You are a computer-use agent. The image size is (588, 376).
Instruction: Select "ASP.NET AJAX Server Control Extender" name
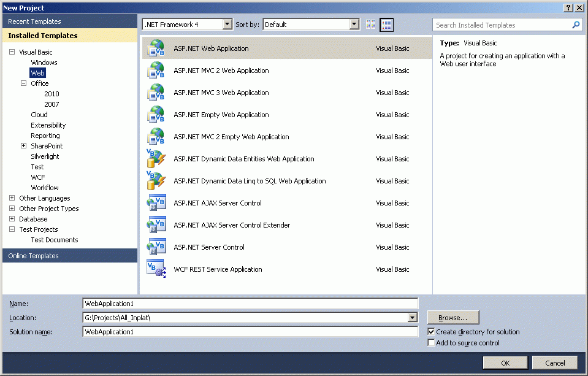point(232,225)
